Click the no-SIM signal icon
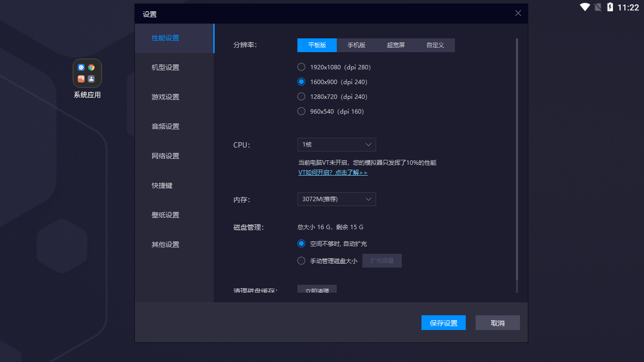This screenshot has height=362, width=644. click(598, 7)
